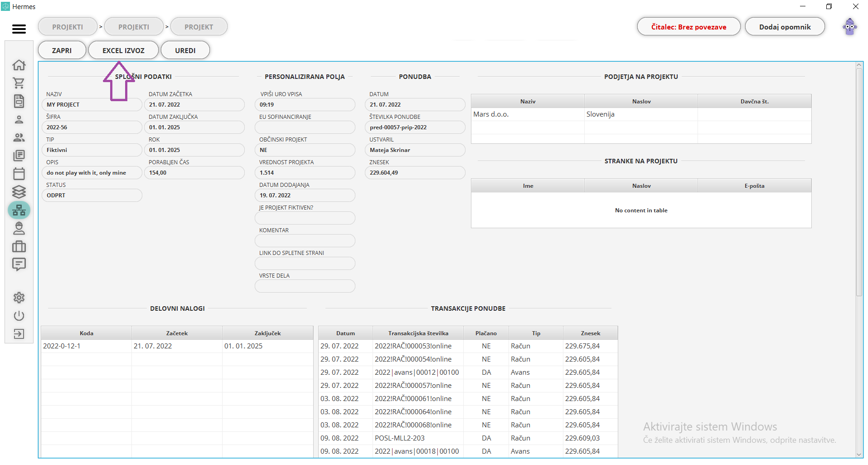The height and width of the screenshot is (465, 868).
Task: Sort delovni nalogi by Začetek header
Action: pos(177,333)
